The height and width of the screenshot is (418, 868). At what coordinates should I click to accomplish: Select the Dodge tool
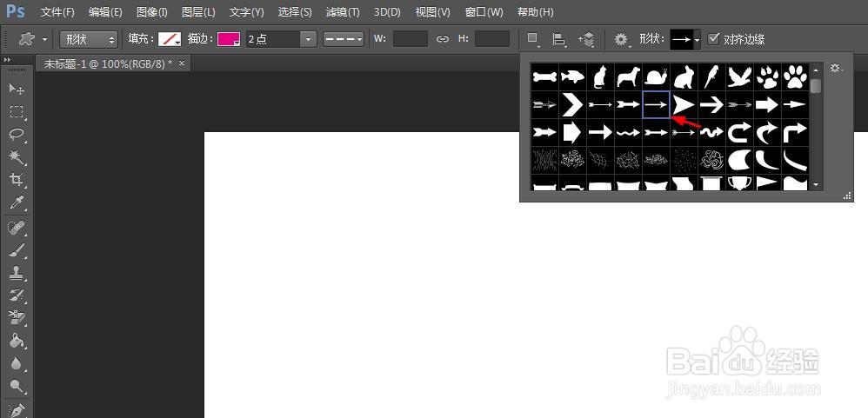[17, 386]
